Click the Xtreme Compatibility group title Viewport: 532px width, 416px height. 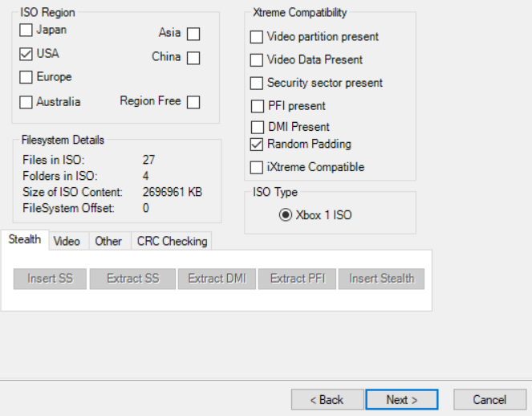tap(300, 13)
